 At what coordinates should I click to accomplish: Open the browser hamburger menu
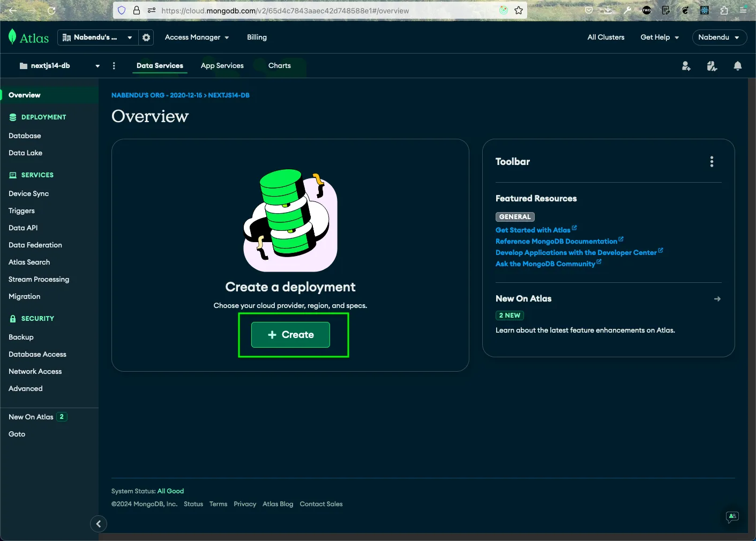point(743,10)
